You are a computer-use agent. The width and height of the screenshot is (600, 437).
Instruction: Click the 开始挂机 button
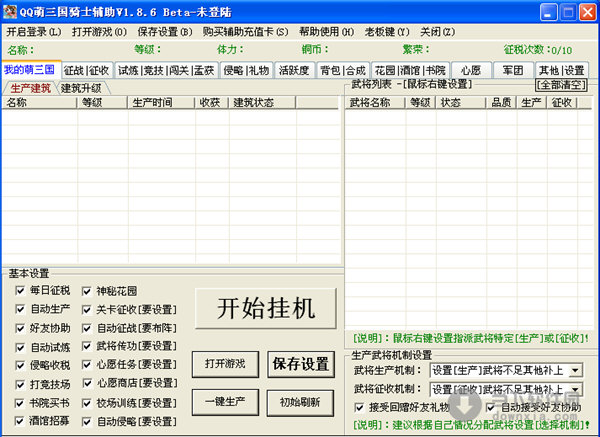[x=266, y=308]
